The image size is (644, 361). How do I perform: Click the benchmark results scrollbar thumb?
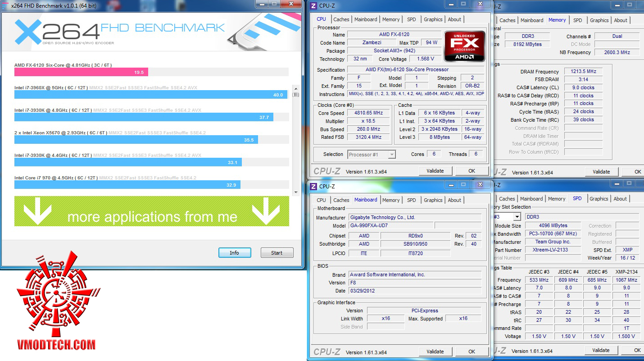click(295, 95)
